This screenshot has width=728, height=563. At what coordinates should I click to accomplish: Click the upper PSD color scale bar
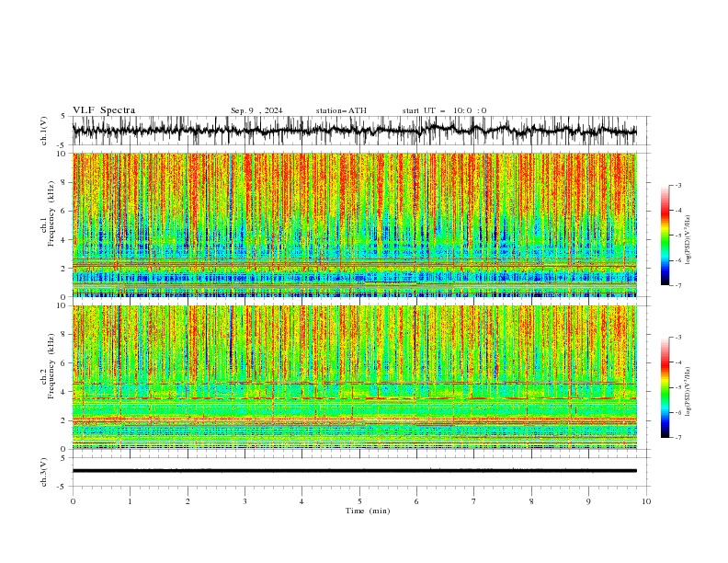[665, 236]
